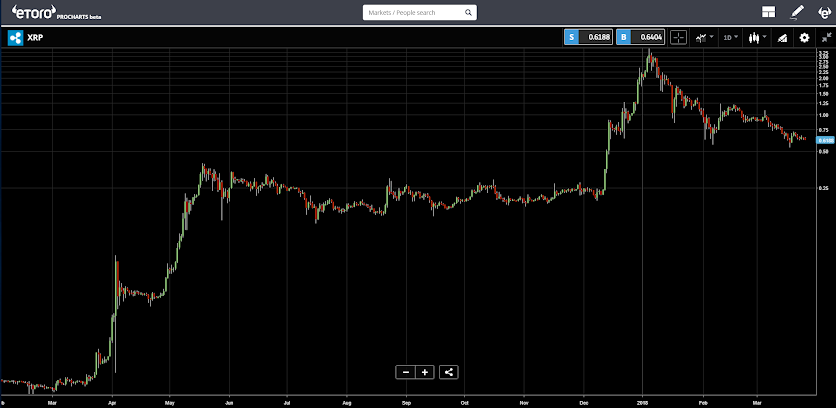
Task: Open the studies indicator dropdown
Action: pos(705,37)
